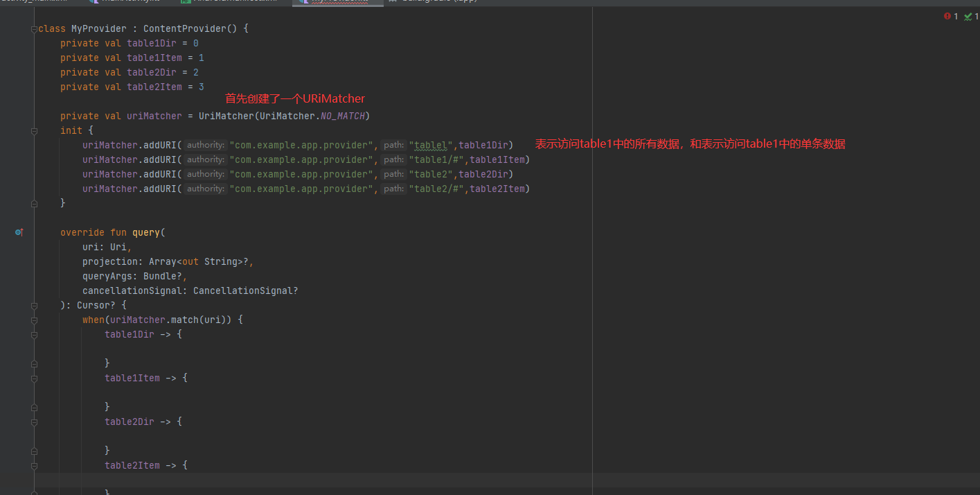The height and width of the screenshot is (495, 980).
Task: Place cursor on table2Dir = 2 declaration
Action: tap(163, 72)
